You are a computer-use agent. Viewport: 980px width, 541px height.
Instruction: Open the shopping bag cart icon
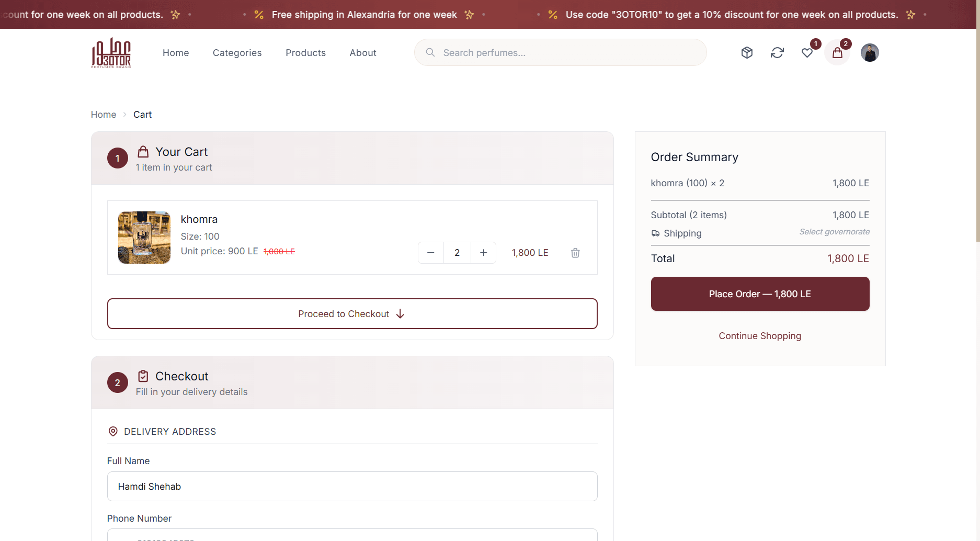click(x=837, y=53)
